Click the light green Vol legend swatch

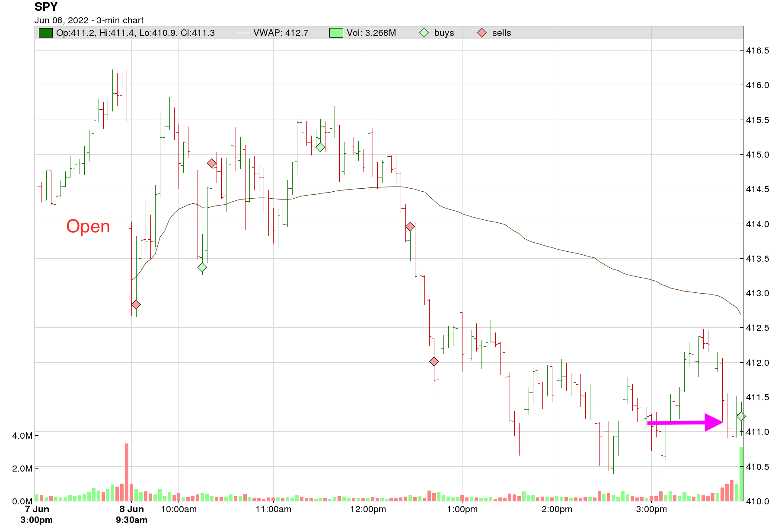336,33
